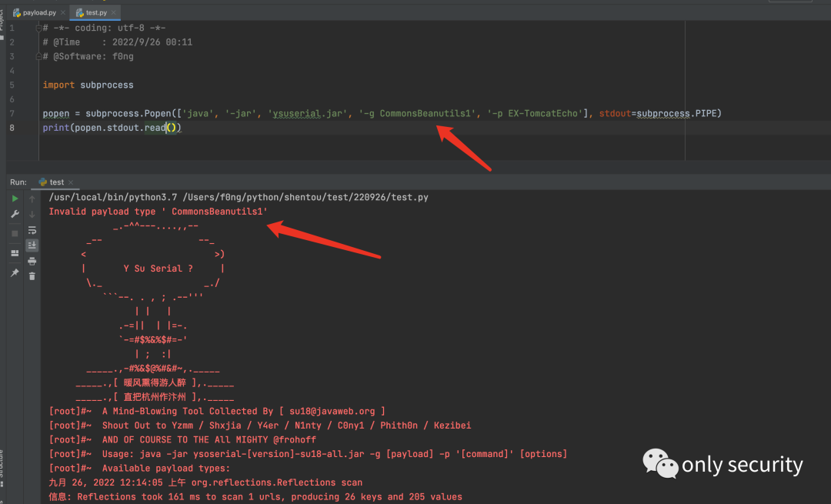
Task: Click the 'Reflections took 161 ms' log line
Action: [x=255, y=497]
